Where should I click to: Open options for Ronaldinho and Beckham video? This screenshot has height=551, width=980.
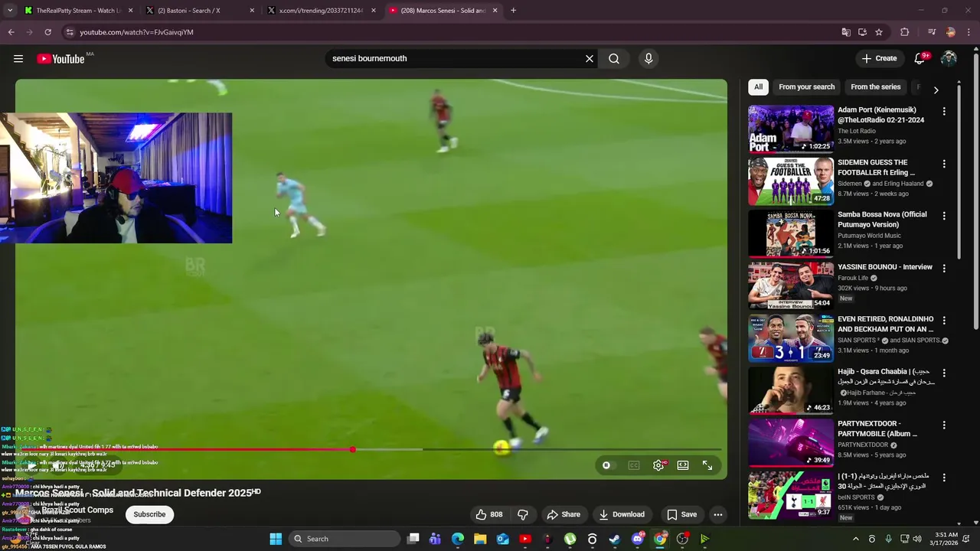coord(944,321)
